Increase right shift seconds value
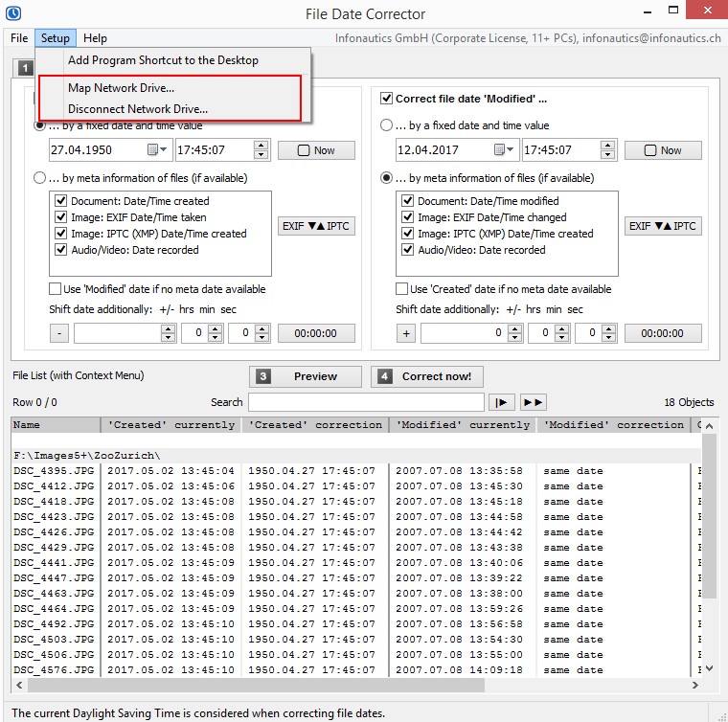This screenshot has height=722, width=728. tap(608, 328)
